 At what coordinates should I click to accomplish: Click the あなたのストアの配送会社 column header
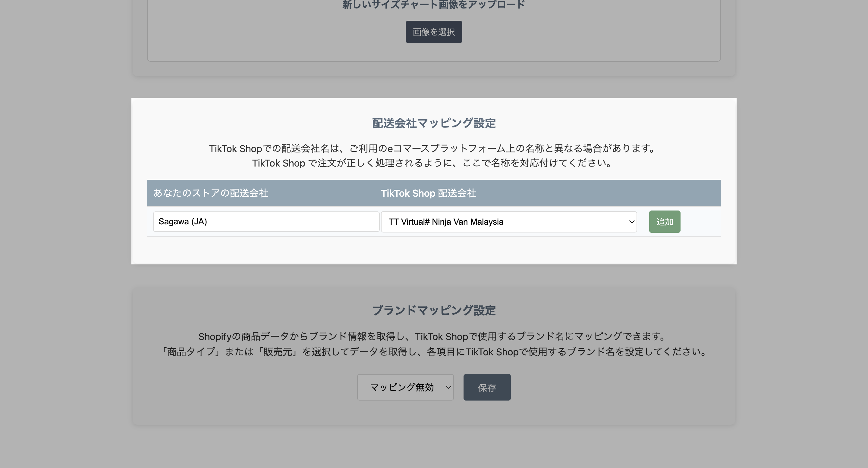[211, 193]
